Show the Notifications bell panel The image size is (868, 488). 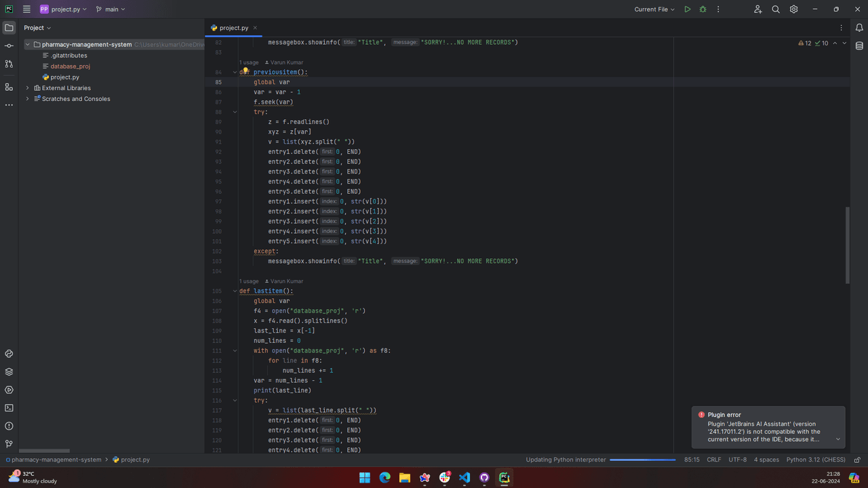859,28
